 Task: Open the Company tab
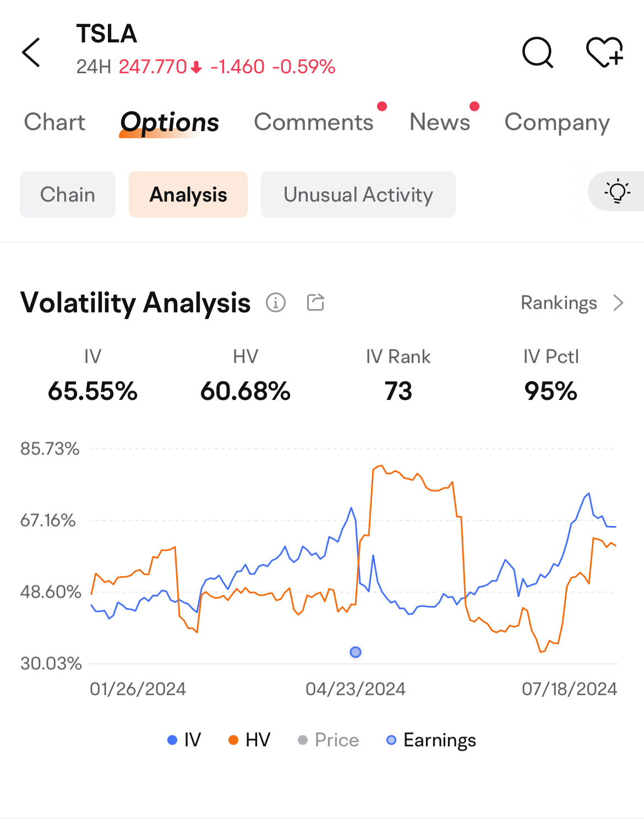(x=557, y=123)
